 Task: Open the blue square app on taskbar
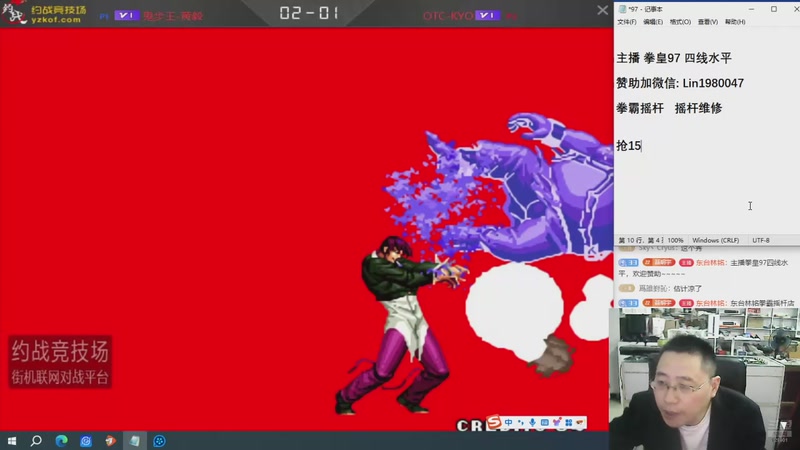[x=86, y=440]
